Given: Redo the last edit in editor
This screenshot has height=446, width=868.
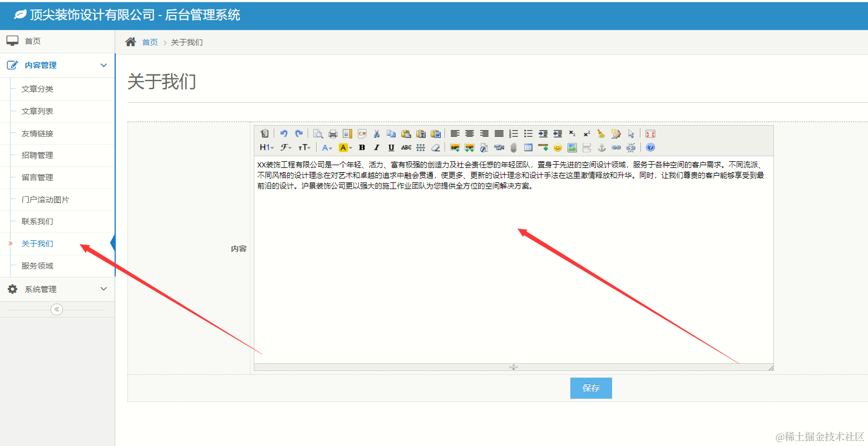Looking at the screenshot, I should pyautogui.click(x=299, y=133).
